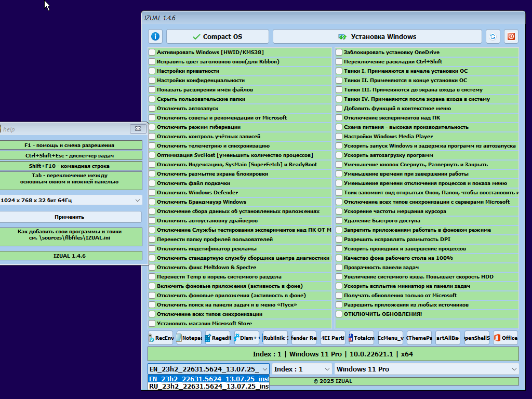532x399 pixels.
Task: Check Заблокировать установку OneDrive
Action: (x=339, y=52)
